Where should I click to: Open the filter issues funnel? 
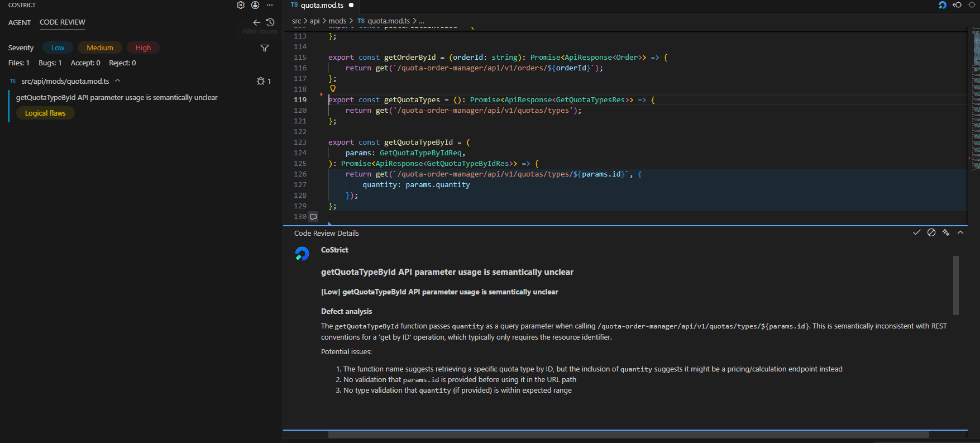265,48
